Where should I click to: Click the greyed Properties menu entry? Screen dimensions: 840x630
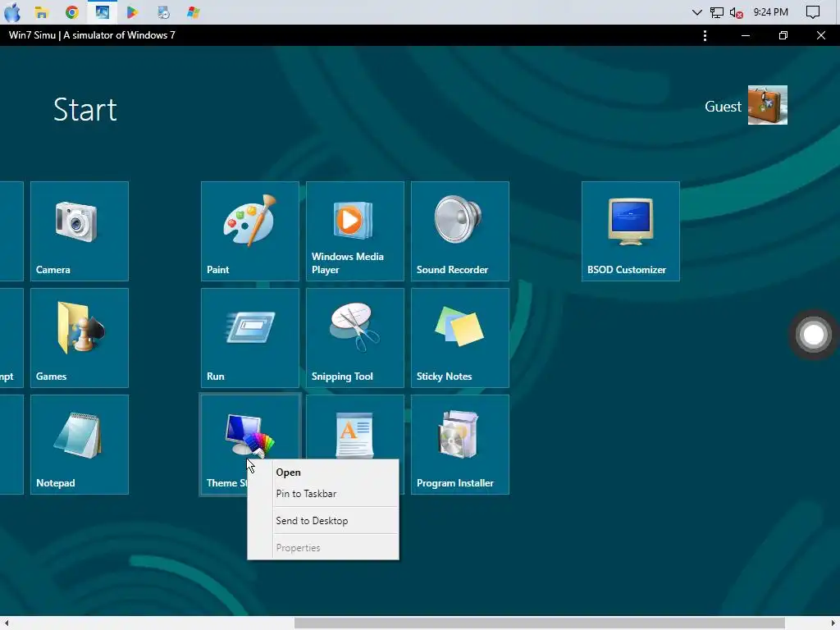(323, 547)
